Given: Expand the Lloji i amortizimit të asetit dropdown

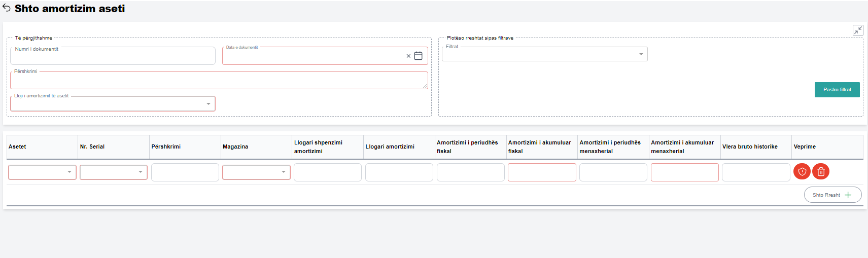Looking at the screenshot, I should [113, 104].
